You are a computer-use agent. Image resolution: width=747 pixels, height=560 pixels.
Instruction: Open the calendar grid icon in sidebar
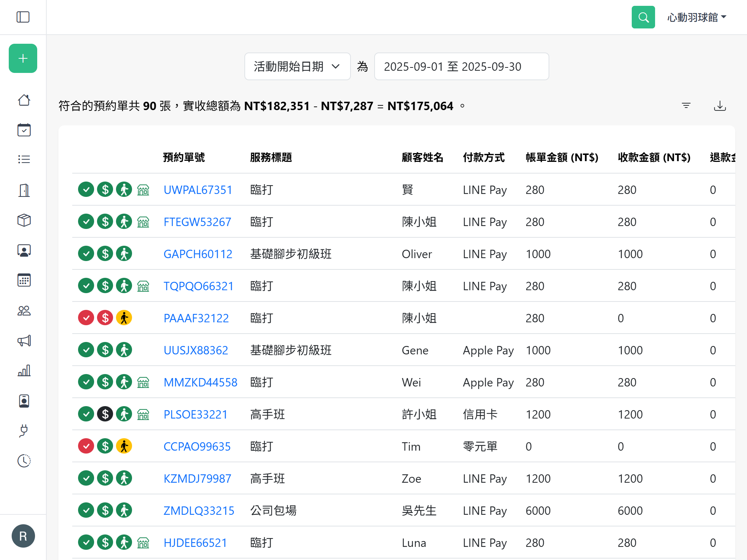(x=24, y=280)
